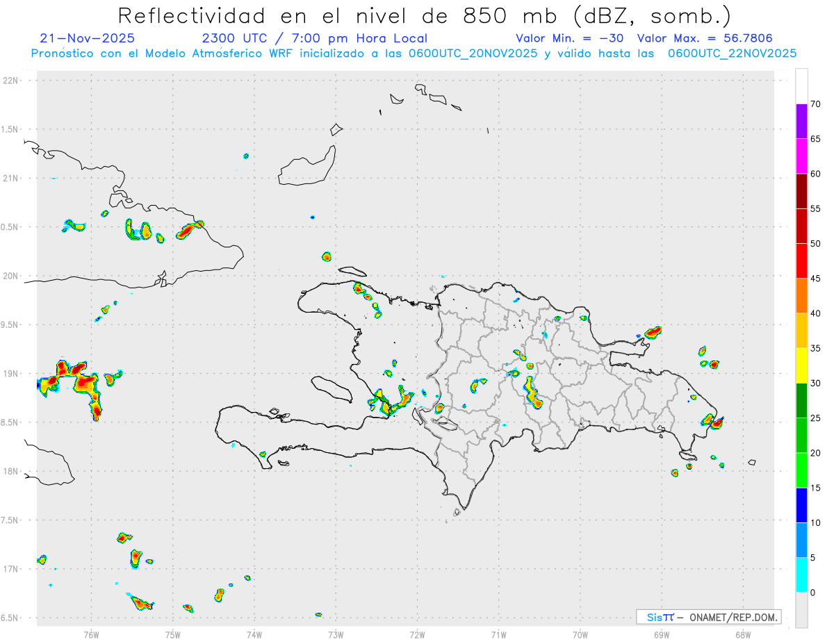The image size is (834, 644).
Task: Click the '17N' latitude axis label
Action: pyautogui.click(x=12, y=569)
